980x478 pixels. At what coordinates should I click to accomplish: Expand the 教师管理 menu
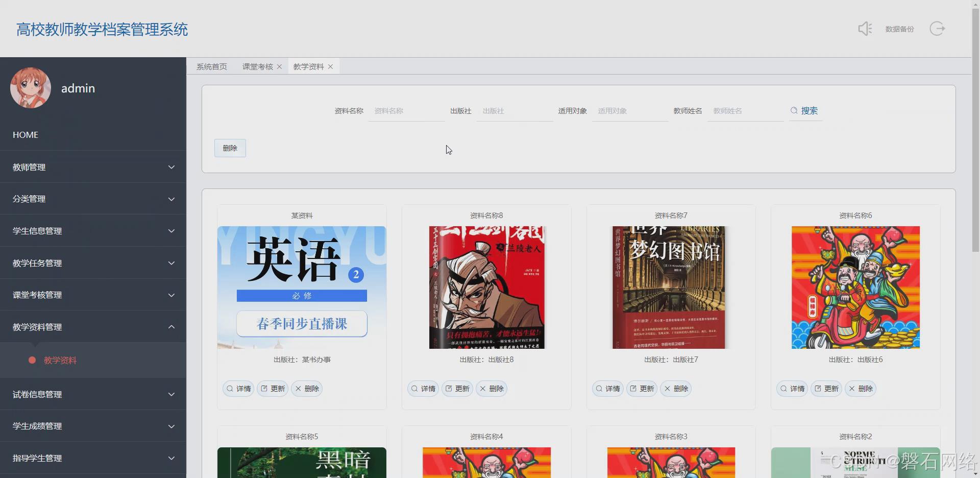tap(93, 167)
